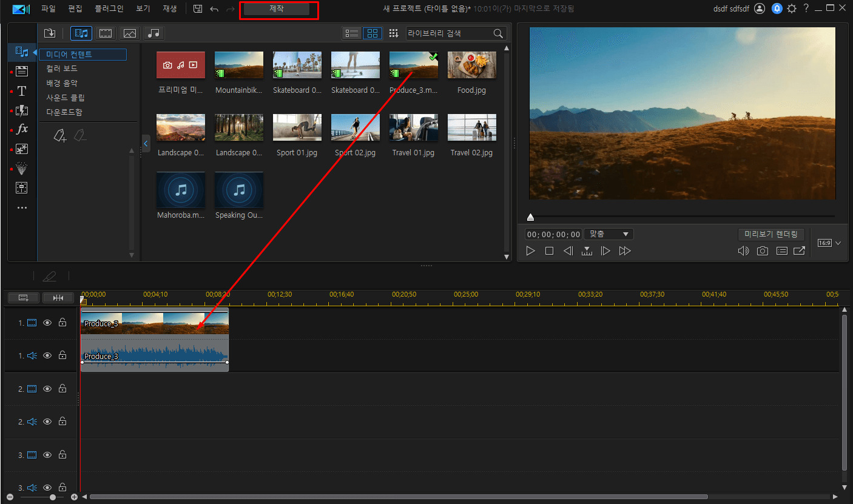
Task: Select 컬러 보드 in the library tree
Action: click(62, 69)
